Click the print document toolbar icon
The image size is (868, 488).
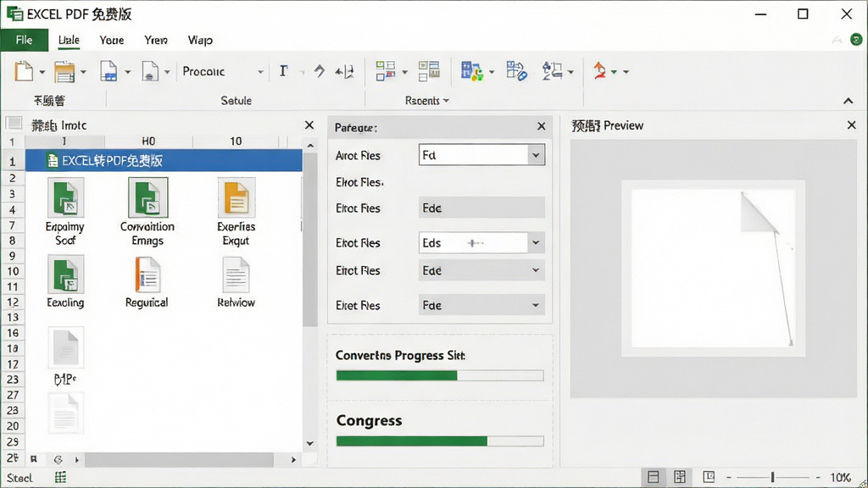coord(150,71)
